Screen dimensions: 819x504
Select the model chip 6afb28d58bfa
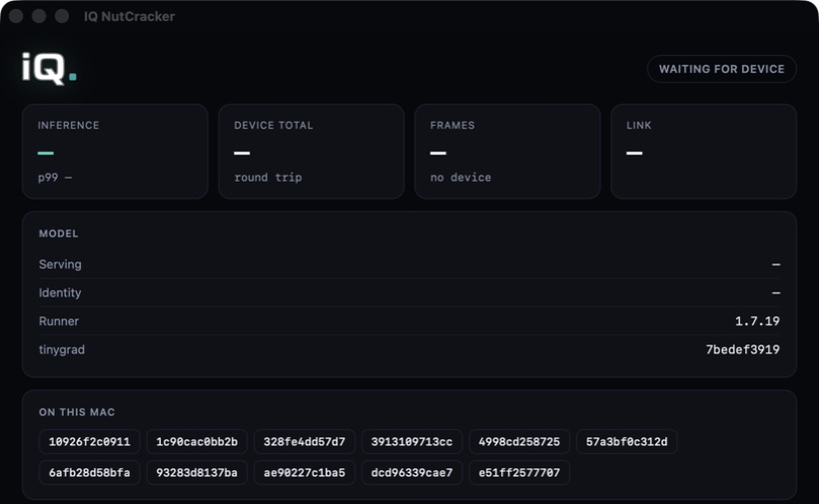pos(89,473)
